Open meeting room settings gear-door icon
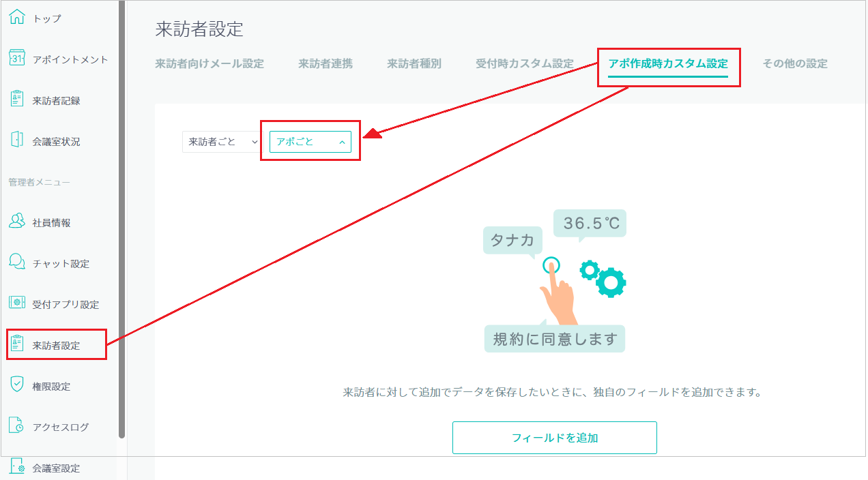Viewport: 868px width, 480px height. click(18, 468)
